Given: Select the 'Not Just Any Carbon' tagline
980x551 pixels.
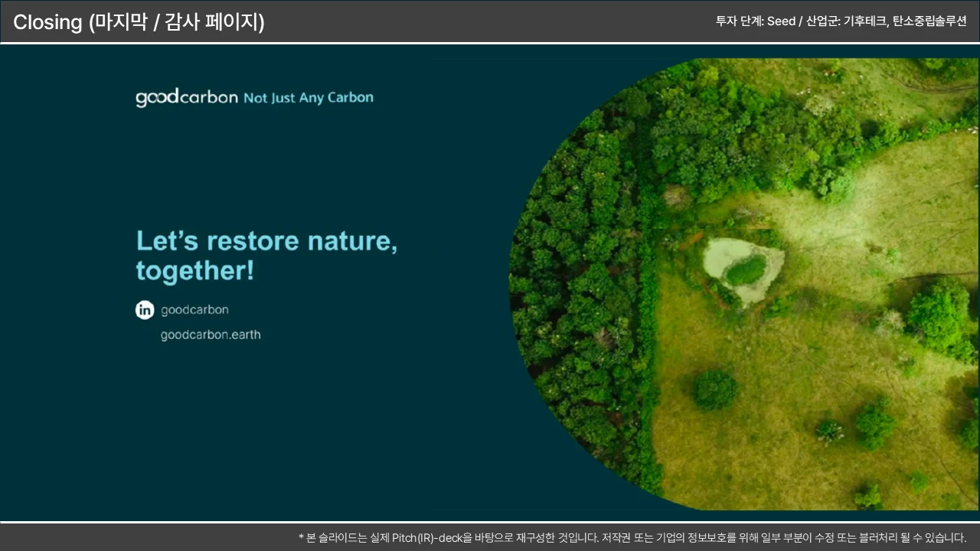Looking at the screenshot, I should 309,98.
